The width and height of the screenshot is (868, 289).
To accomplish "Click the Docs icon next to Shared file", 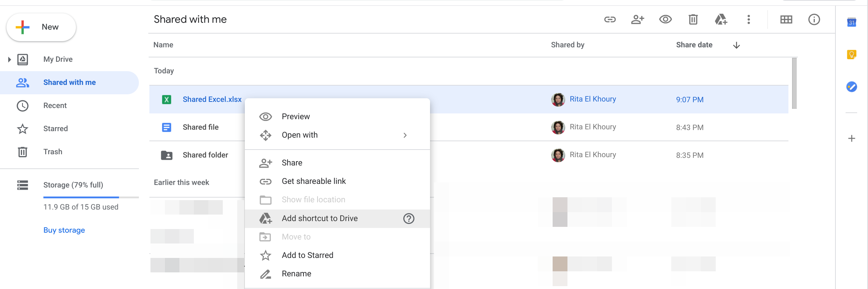I will tap(166, 127).
